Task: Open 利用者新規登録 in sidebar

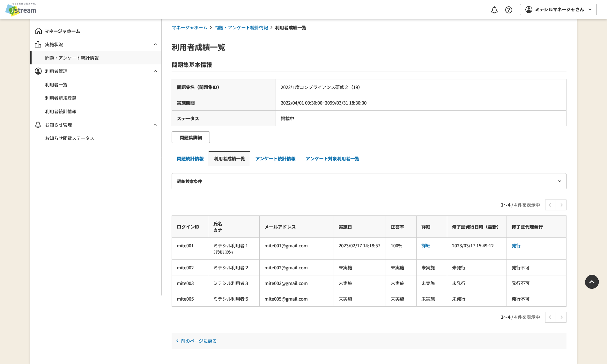Action: tap(96, 98)
